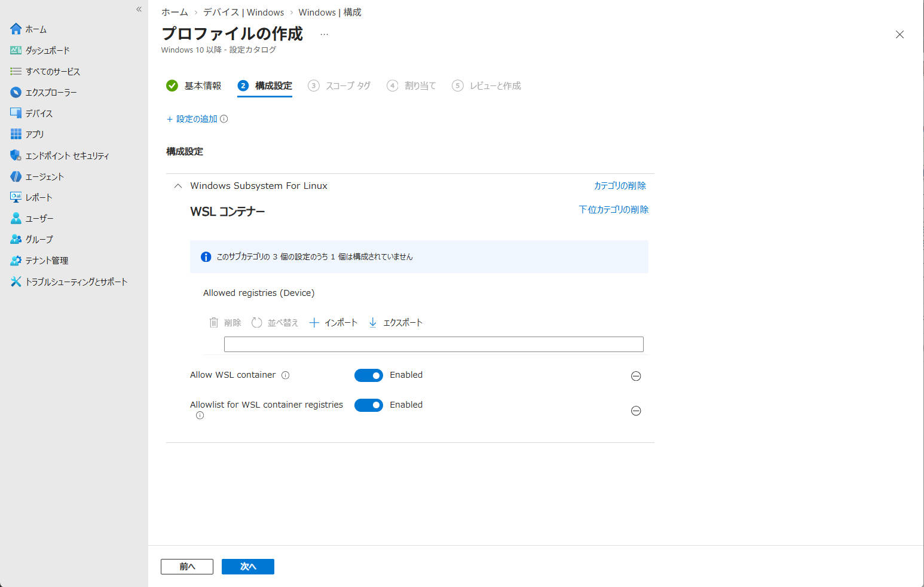924x587 pixels.
Task: Open the Agents (エージェント) sidebar icon
Action: pyautogui.click(x=16, y=176)
